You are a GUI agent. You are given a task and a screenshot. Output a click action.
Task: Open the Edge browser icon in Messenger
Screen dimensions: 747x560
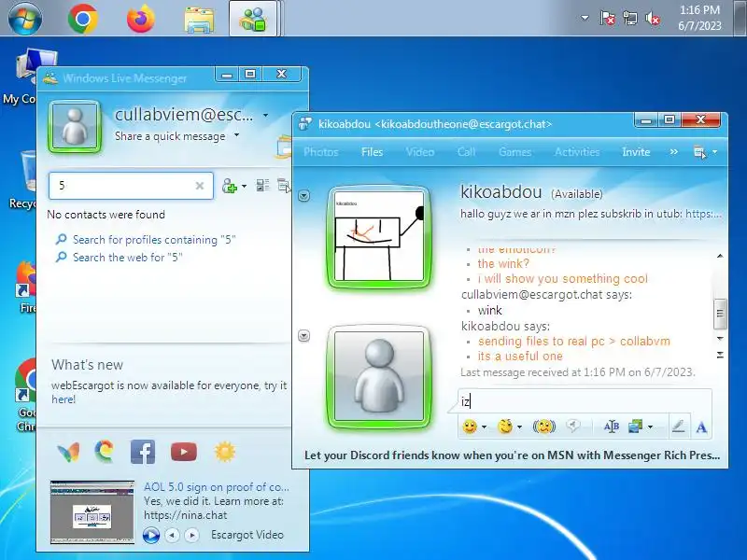tap(105, 452)
